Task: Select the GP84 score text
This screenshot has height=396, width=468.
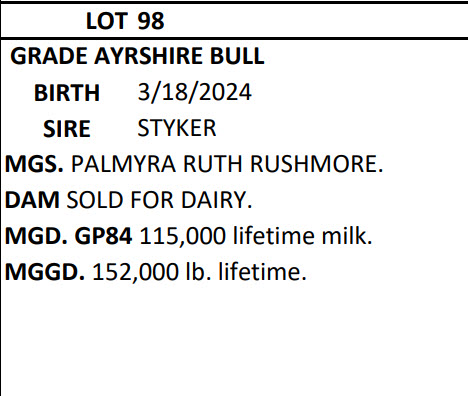Action: click(103, 236)
